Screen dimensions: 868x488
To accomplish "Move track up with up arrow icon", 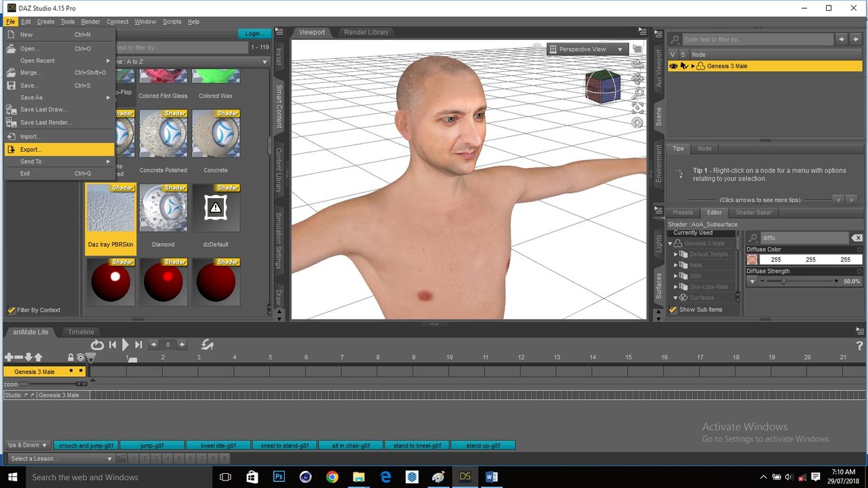I will pos(38,357).
